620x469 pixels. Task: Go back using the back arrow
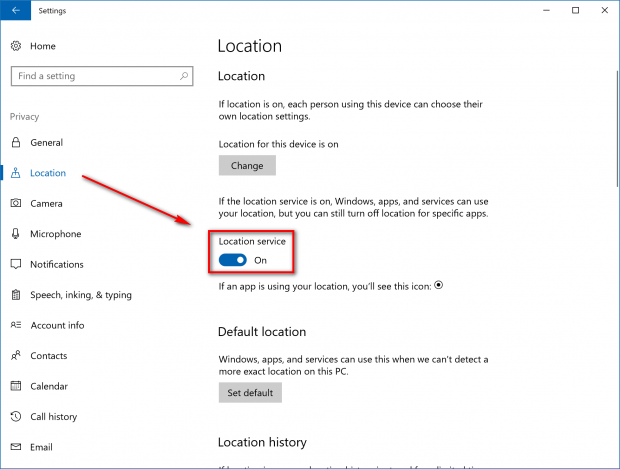pos(15,10)
